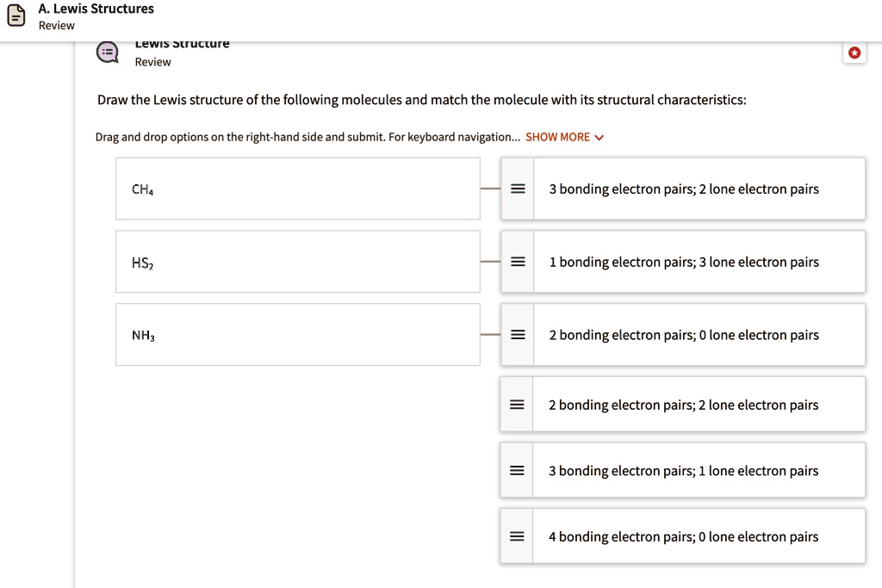Select the HS2 drop zone

tap(297, 262)
